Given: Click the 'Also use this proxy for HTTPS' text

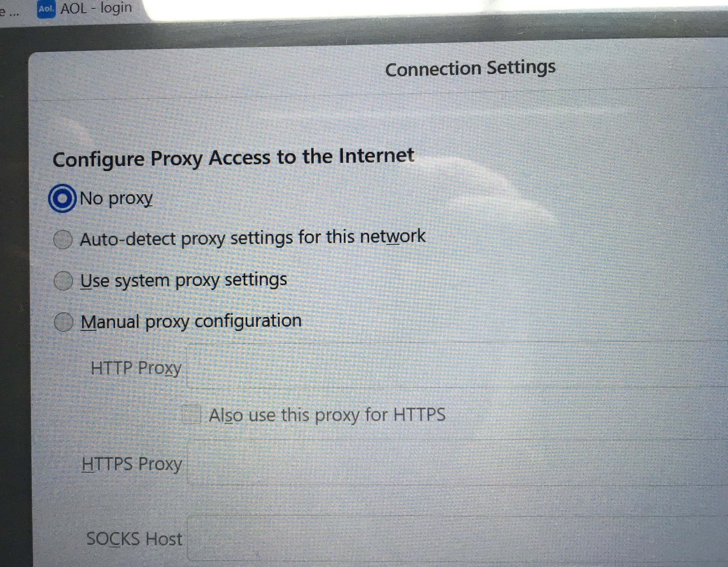Looking at the screenshot, I should click(327, 415).
